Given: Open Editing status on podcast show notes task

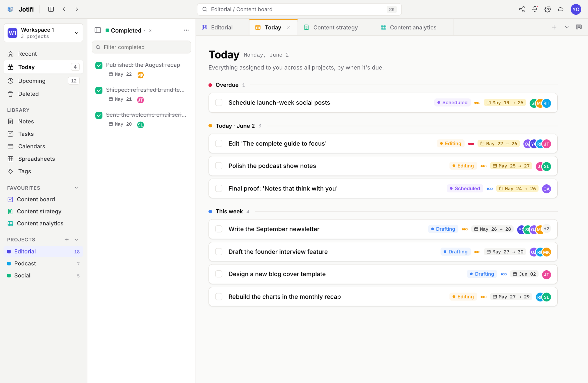Looking at the screenshot, I should coord(463,166).
